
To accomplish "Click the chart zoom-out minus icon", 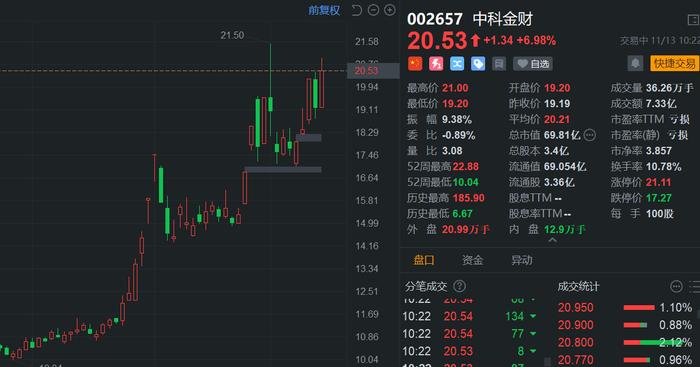I will [x=373, y=10].
